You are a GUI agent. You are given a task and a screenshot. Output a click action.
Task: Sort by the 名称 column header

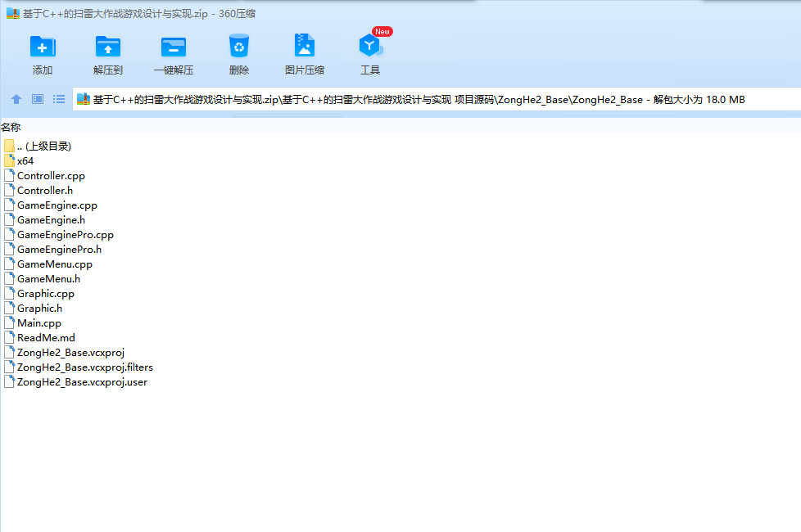click(11, 127)
